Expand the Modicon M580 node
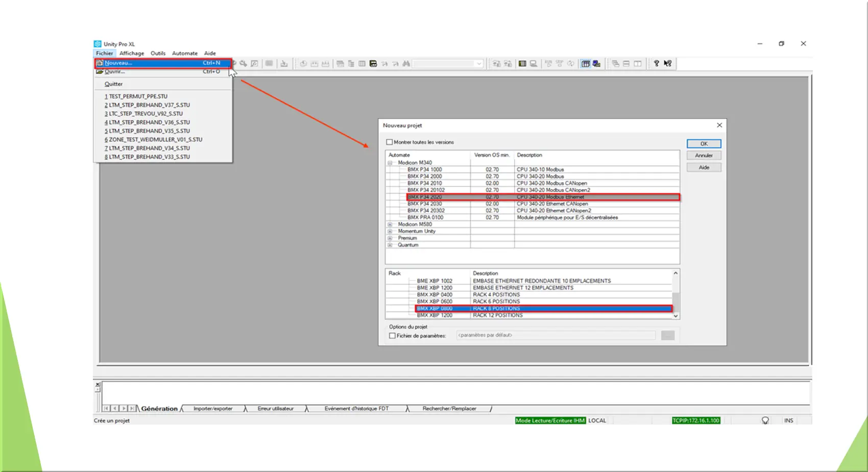 [390, 224]
